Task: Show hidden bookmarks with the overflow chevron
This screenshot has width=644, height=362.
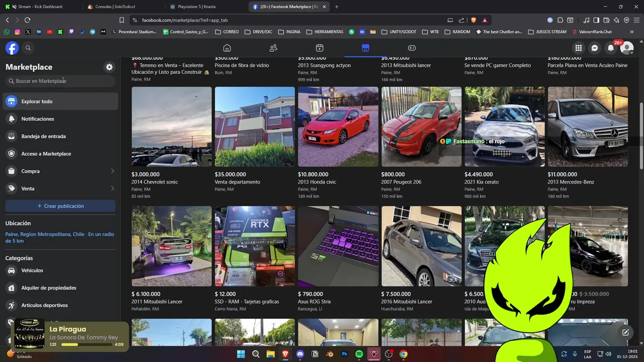Action: (x=631, y=32)
